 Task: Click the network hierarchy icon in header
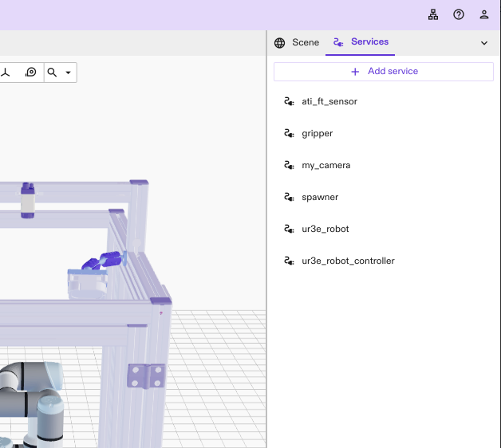[433, 14]
